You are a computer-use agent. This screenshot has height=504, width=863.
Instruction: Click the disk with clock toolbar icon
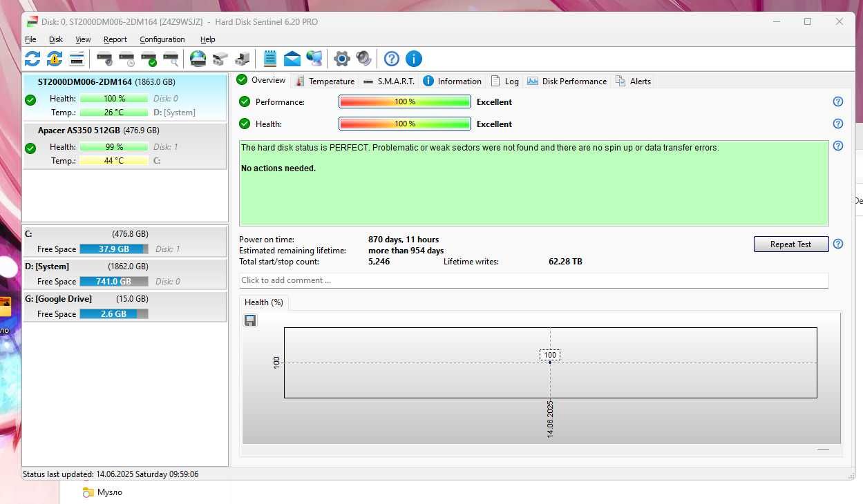tap(126, 59)
